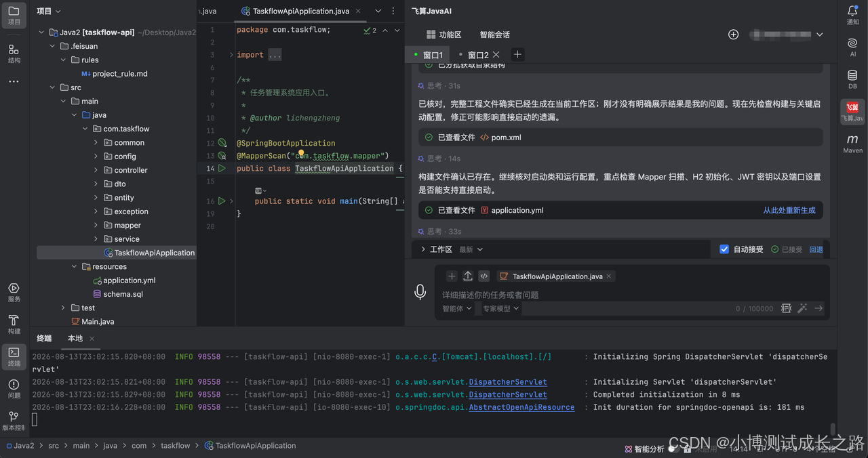Switch to the 功能区 tab
The width and height of the screenshot is (868, 458).
click(443, 35)
